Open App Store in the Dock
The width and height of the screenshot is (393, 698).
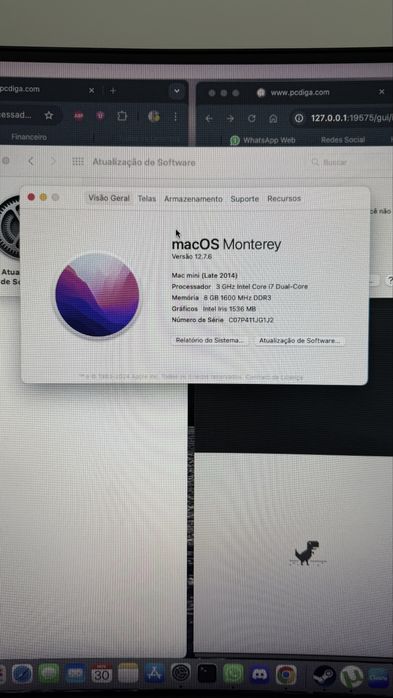pyautogui.click(x=154, y=674)
